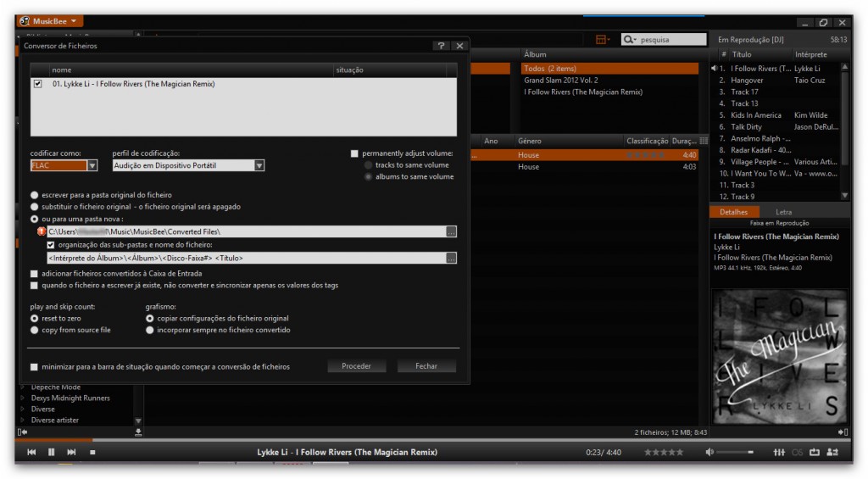Image resolution: width=868 pixels, height=479 pixels.
Task: Browse for new output folder path
Action: coord(451,231)
